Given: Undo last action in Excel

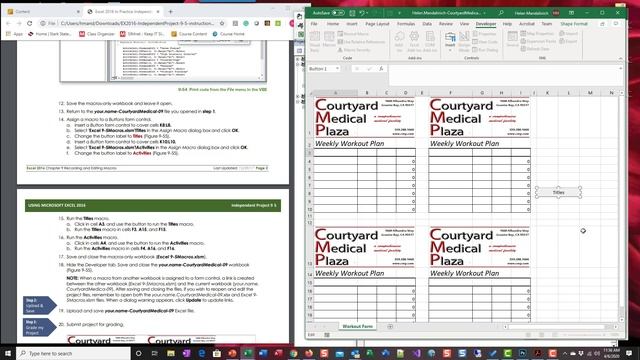Looking at the screenshot, I should (362, 13).
